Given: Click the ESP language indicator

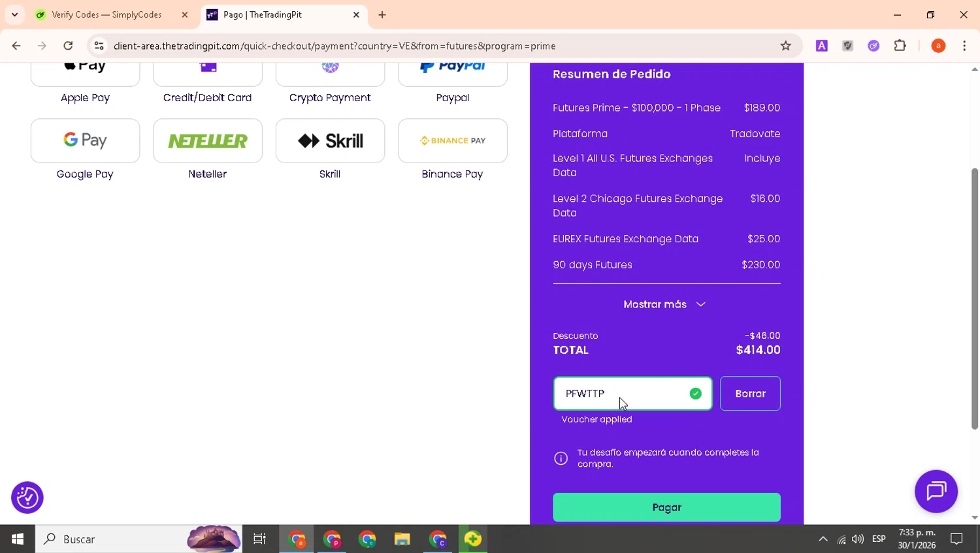Looking at the screenshot, I should tap(879, 539).
